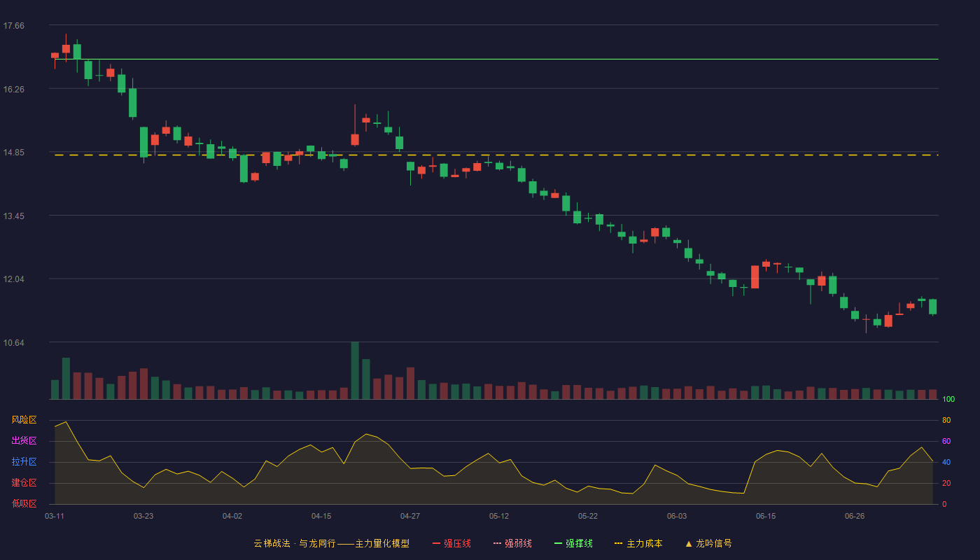The width and height of the screenshot is (980, 560).
Task: Click the 风险区 zone label
Action: [24, 420]
